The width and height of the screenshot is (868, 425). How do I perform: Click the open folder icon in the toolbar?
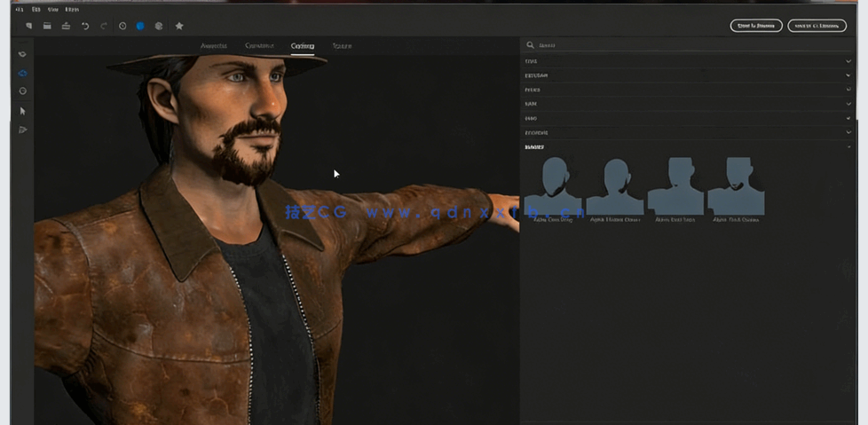coord(47,27)
